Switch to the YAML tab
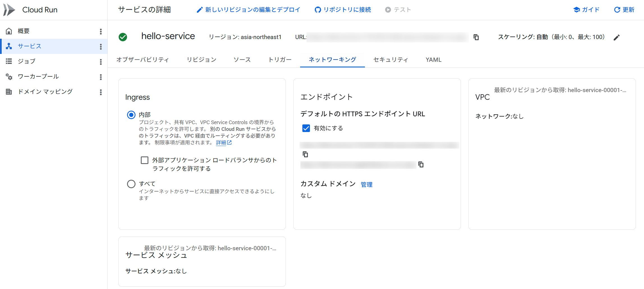 coord(433,60)
